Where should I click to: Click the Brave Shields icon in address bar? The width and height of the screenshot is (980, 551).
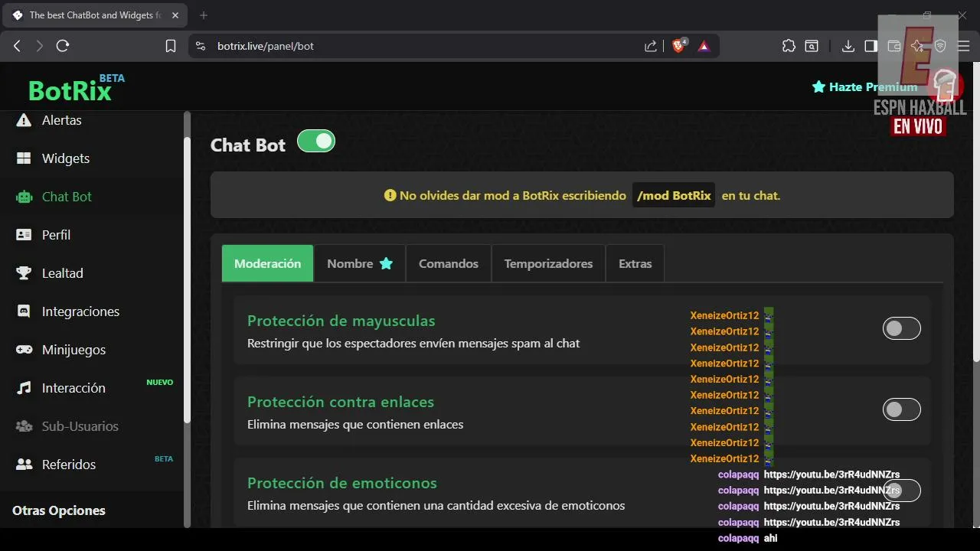[678, 46]
